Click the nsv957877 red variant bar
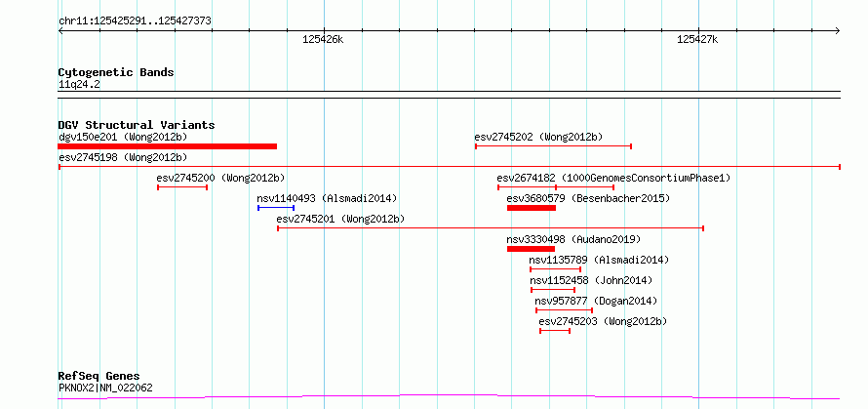This screenshot has height=409, width=868. point(564,310)
